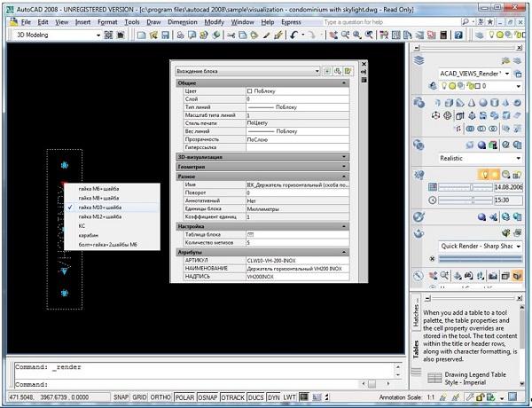The width and height of the screenshot is (532, 408).
Task: Click the Type a question for help field
Action: [x=390, y=22]
